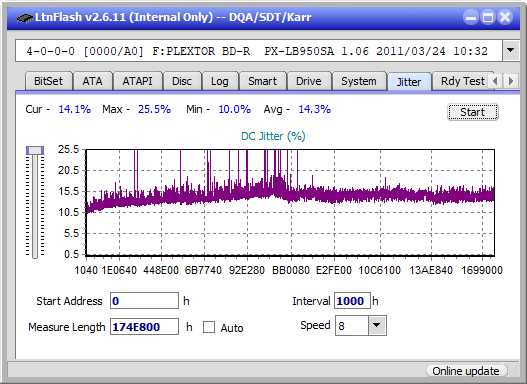Click the jitter graph plot area
Screen dimensions: 527x384
coord(290,202)
